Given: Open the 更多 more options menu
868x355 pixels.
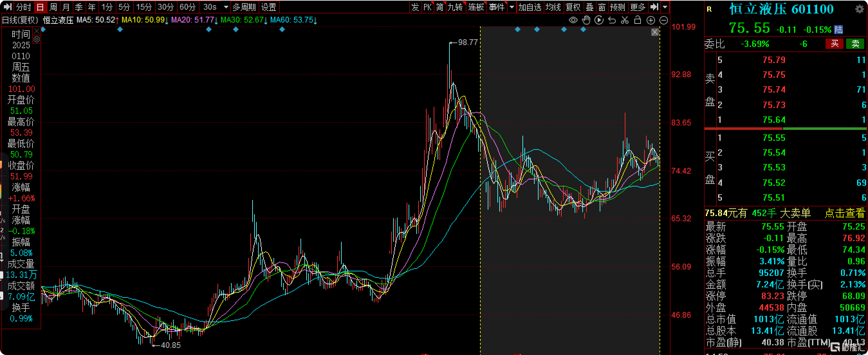Looking at the screenshot, I should coord(638,7).
